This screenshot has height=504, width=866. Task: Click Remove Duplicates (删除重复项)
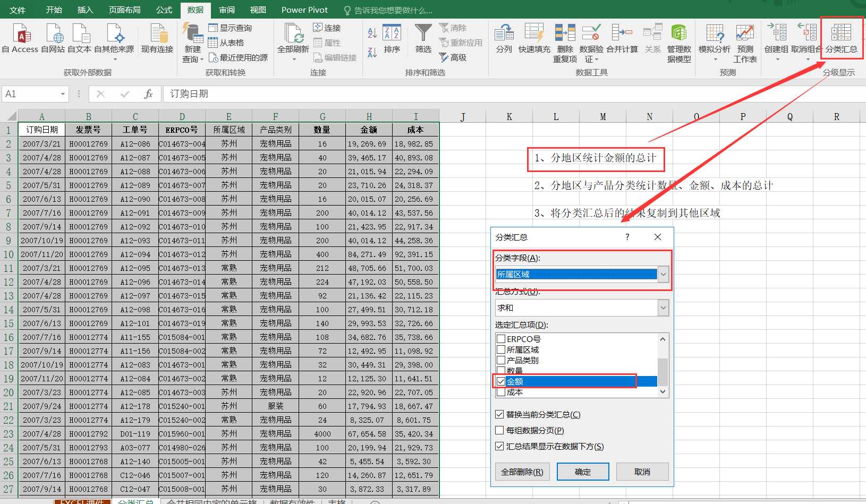coord(565,42)
